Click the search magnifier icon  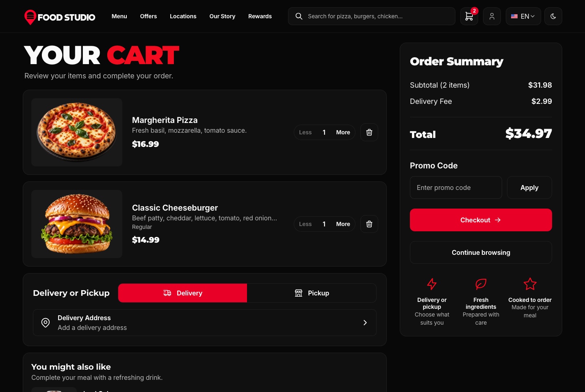click(x=299, y=16)
